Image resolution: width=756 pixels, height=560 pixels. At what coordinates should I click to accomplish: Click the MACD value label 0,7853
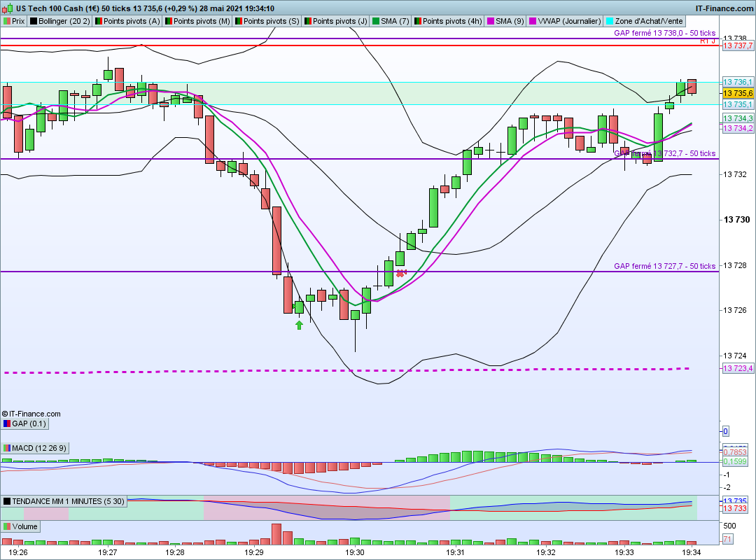735,452
